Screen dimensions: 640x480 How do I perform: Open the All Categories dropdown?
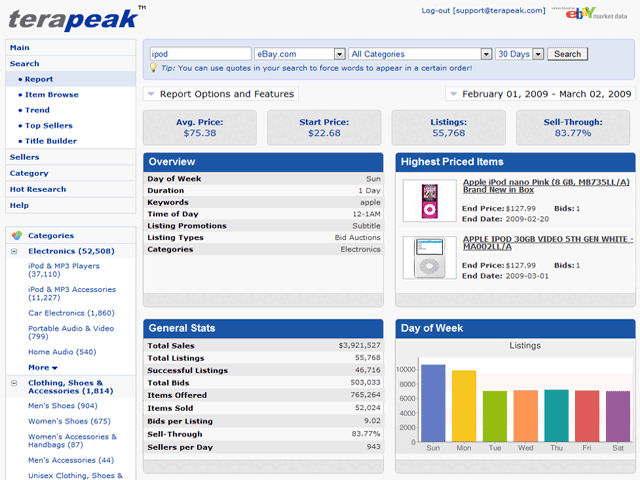point(420,54)
